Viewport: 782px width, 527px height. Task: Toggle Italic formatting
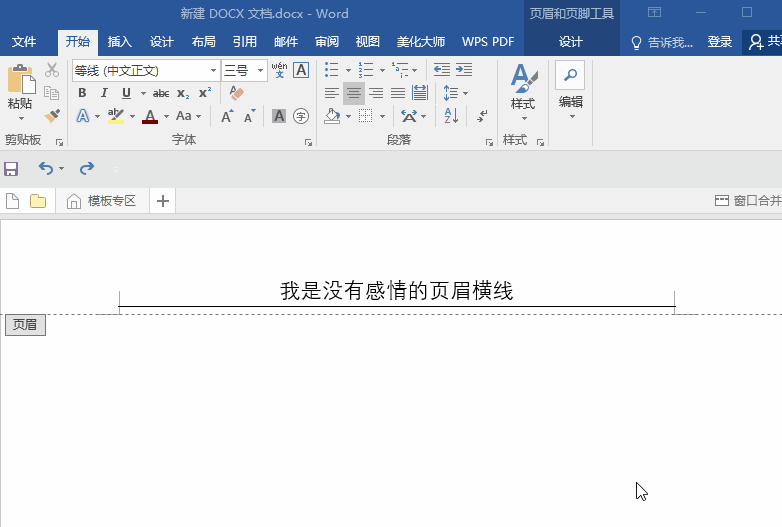104,93
